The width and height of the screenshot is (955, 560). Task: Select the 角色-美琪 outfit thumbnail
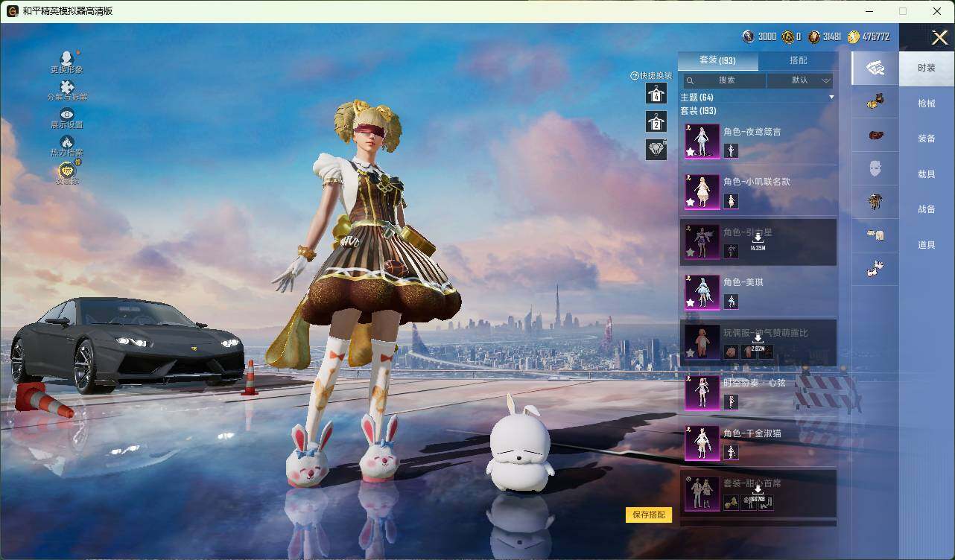(702, 292)
